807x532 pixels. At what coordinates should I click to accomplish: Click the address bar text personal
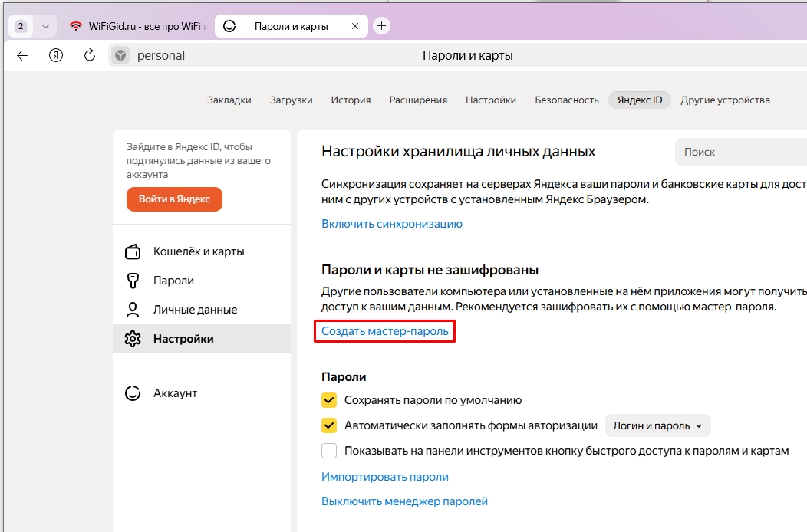click(160, 55)
